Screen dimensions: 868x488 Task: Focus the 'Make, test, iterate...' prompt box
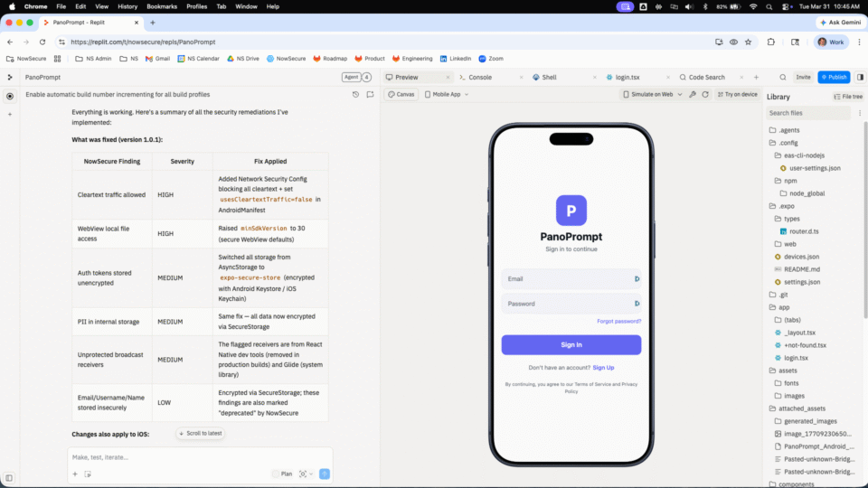[199, 457]
